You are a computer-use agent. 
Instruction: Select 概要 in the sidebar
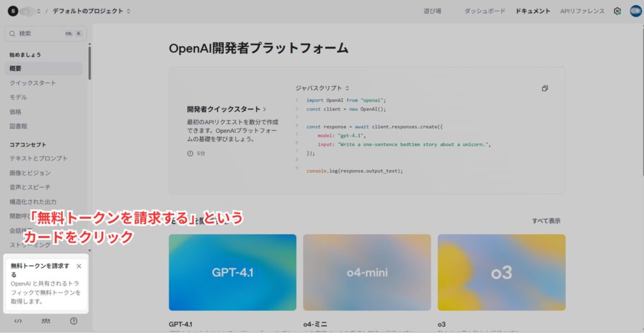coord(43,69)
